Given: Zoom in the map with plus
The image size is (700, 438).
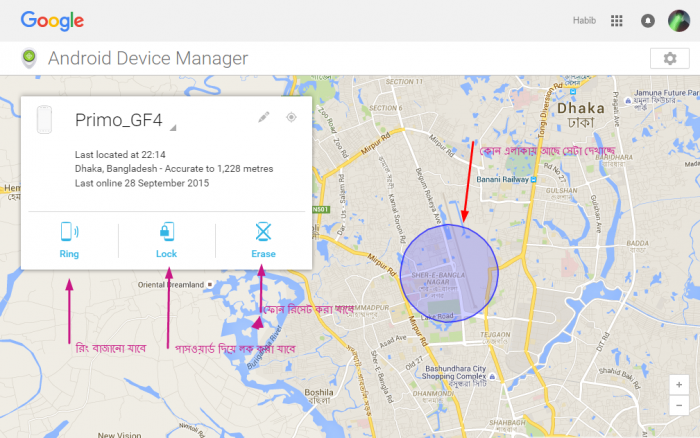Looking at the screenshot, I should coord(679,385).
